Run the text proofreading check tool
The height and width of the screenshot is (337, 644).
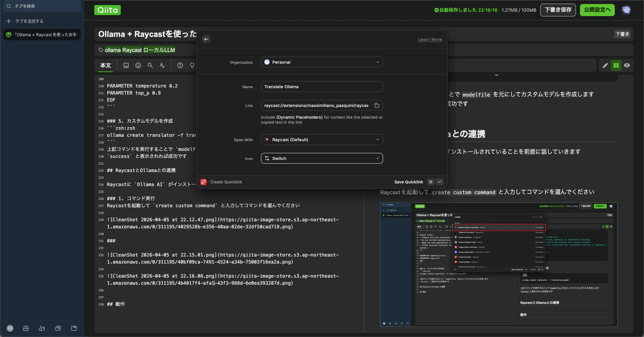[162, 65]
